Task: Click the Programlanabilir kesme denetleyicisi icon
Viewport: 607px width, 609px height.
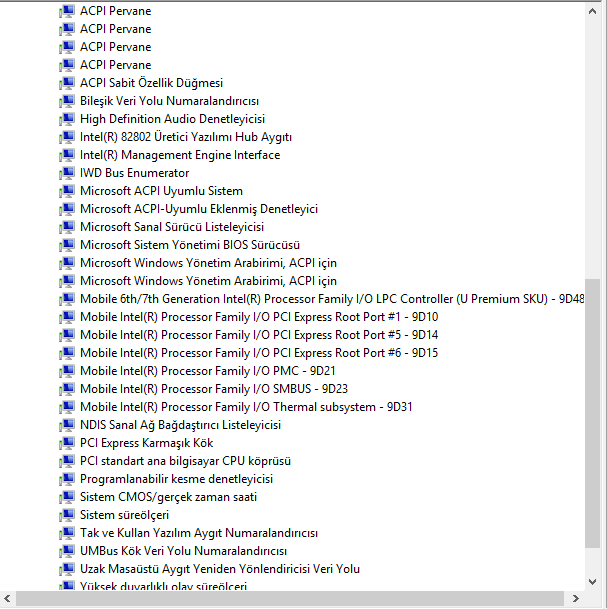Action: pyautogui.click(x=67, y=479)
